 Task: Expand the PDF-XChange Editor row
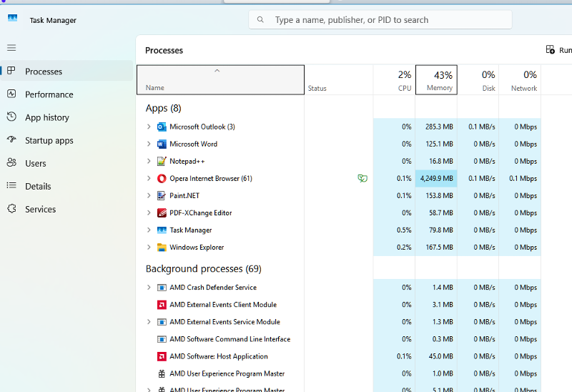click(149, 212)
